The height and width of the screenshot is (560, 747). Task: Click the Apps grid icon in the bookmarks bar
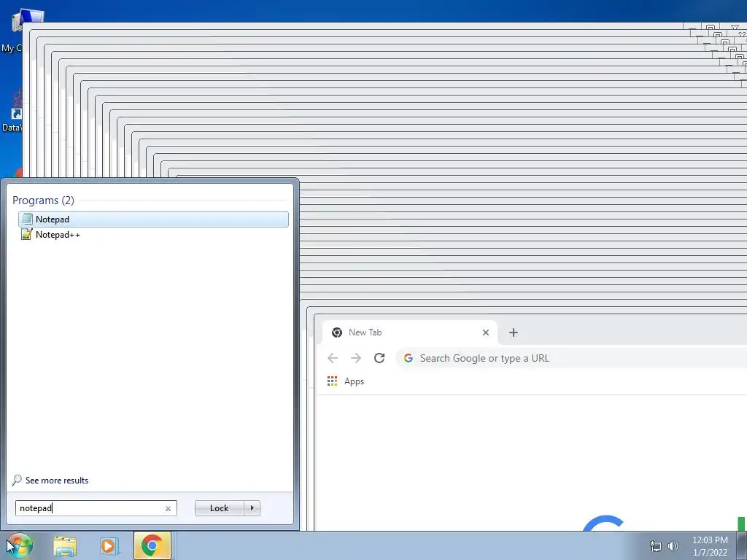pos(332,381)
